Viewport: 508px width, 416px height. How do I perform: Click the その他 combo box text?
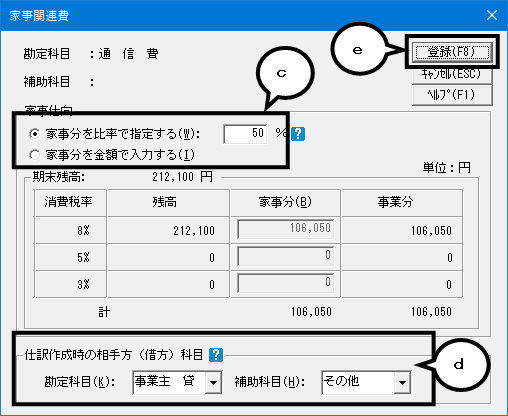pyautogui.click(x=358, y=382)
